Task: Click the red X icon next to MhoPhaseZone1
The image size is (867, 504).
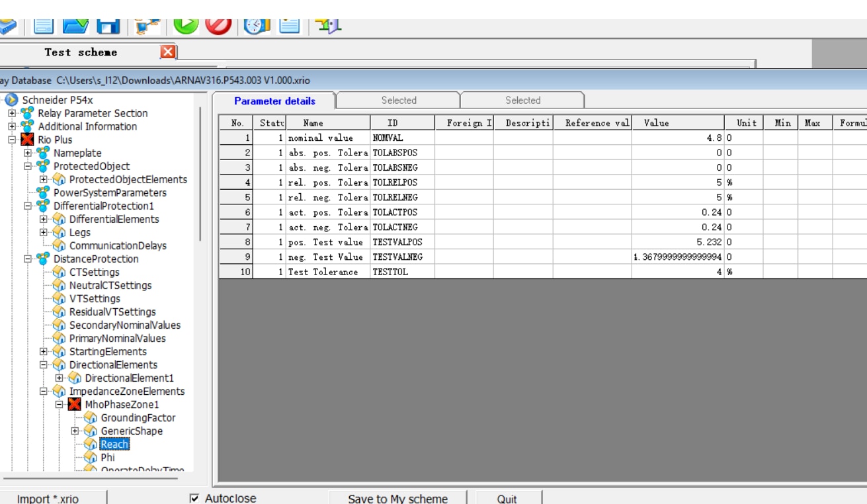Action: point(75,404)
